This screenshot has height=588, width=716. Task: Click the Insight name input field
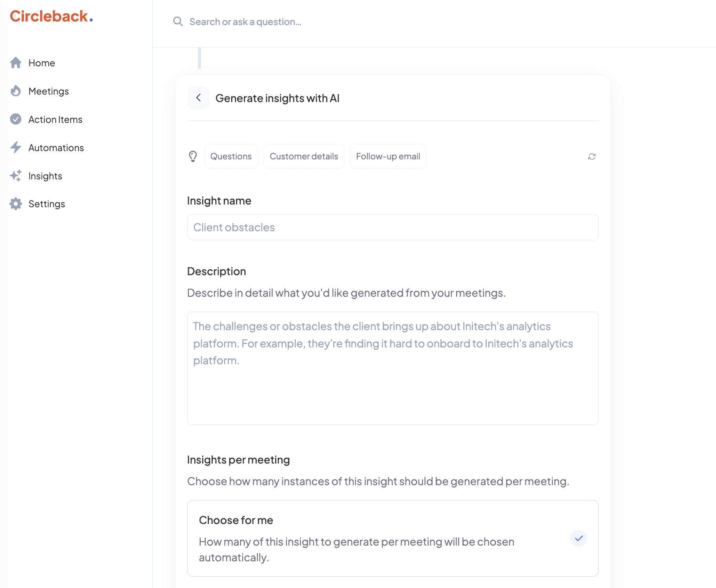pyautogui.click(x=393, y=227)
